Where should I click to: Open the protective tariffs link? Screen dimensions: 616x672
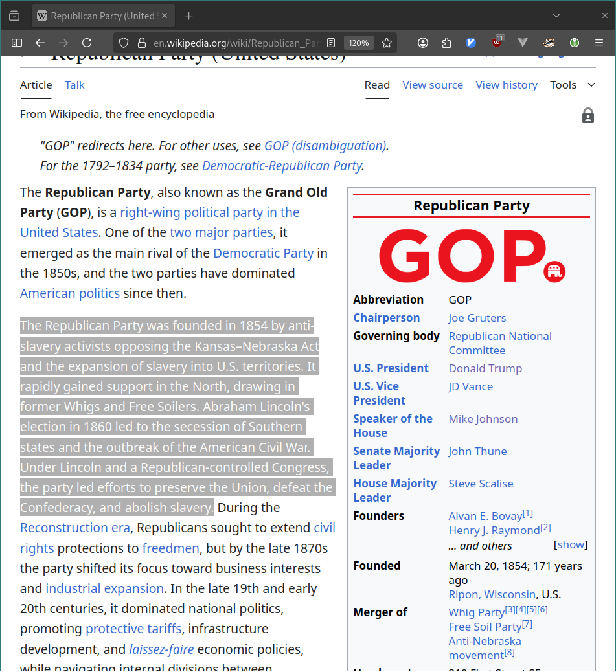coord(133,629)
